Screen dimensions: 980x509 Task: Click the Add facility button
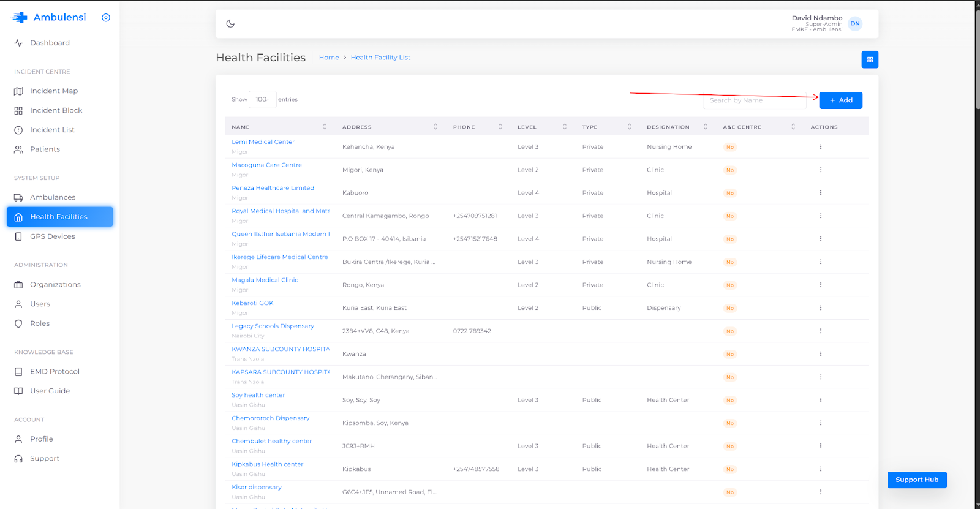tap(840, 100)
